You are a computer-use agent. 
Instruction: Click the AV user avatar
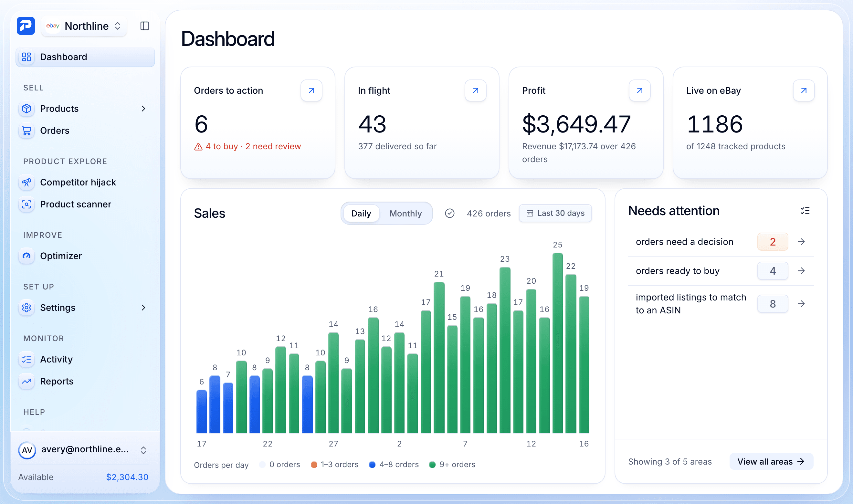[x=27, y=450]
